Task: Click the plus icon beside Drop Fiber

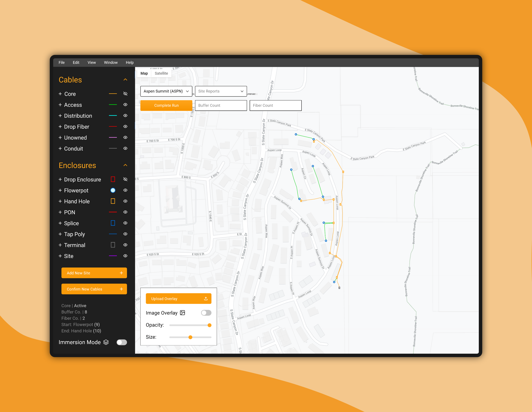Action: click(x=60, y=127)
